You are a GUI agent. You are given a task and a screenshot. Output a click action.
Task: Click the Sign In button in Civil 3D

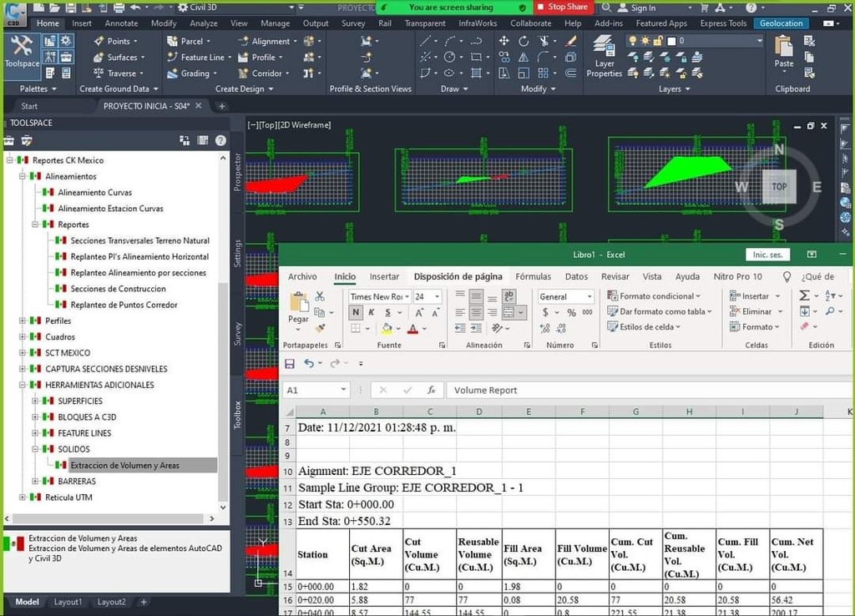(637, 8)
